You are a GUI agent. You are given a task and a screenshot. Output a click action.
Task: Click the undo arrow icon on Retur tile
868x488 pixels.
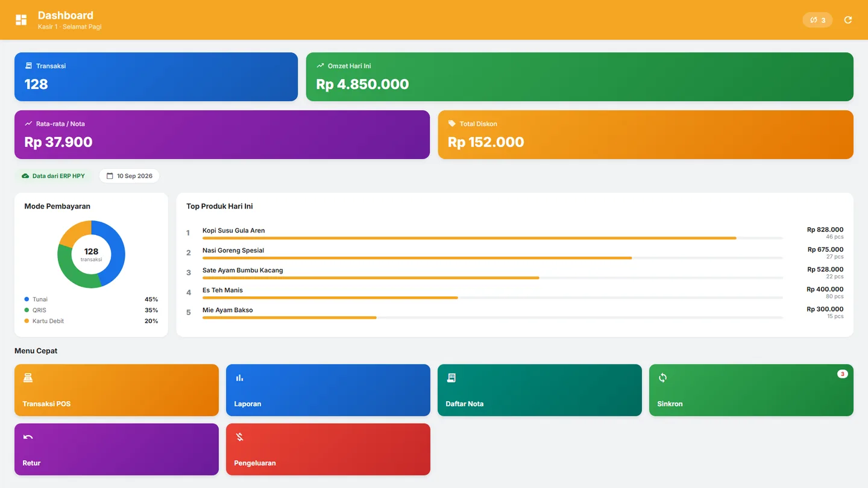[x=28, y=437]
